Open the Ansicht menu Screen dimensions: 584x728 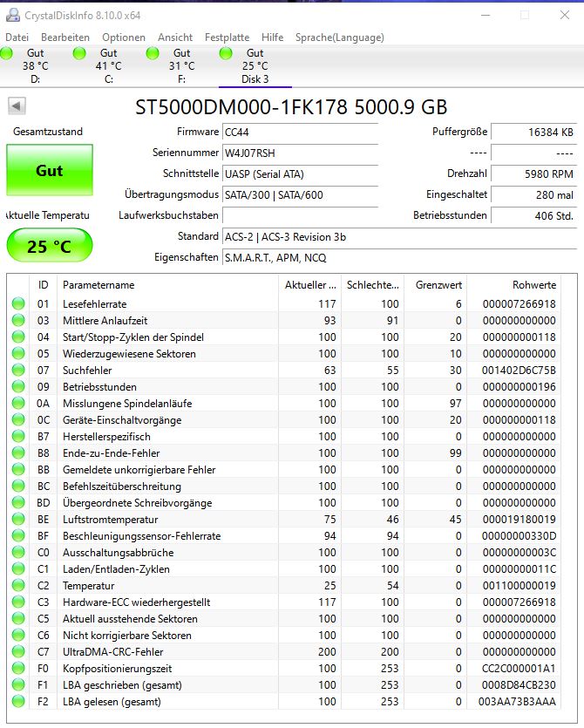175,37
